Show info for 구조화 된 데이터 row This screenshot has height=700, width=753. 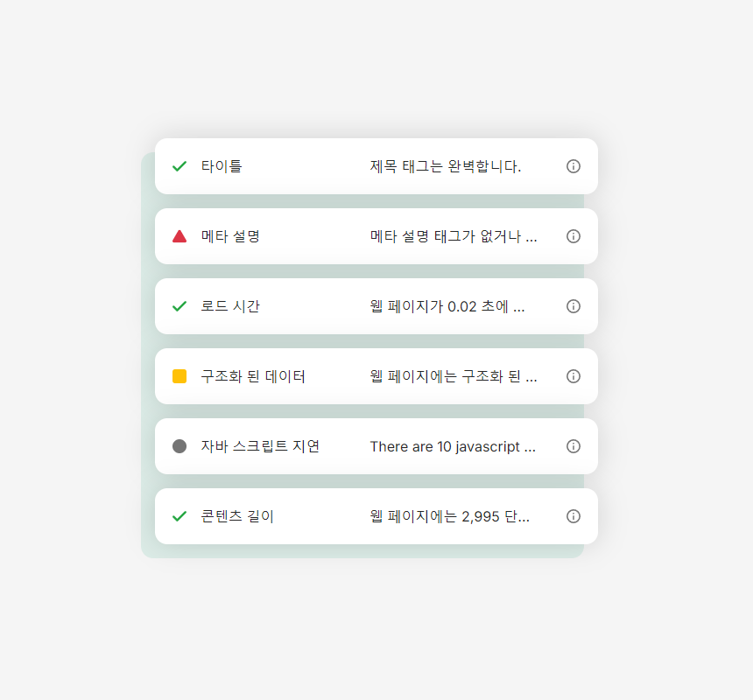click(x=573, y=376)
